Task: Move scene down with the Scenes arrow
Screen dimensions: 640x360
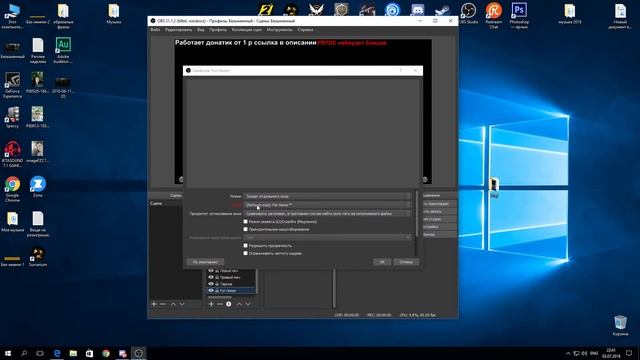Action: [182, 304]
